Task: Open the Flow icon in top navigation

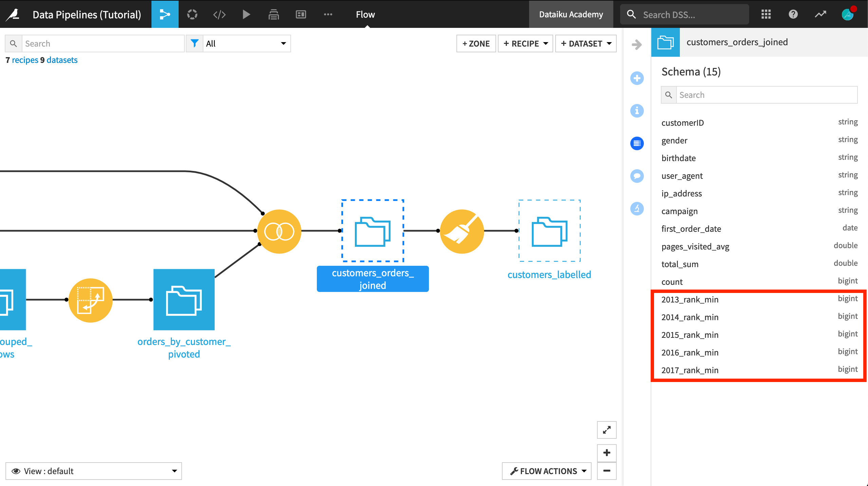Action: coord(165,14)
